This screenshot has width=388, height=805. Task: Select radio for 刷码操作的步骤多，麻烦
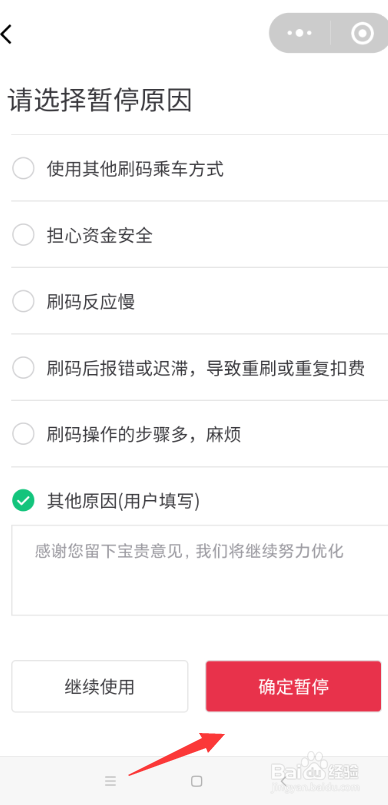click(23, 434)
